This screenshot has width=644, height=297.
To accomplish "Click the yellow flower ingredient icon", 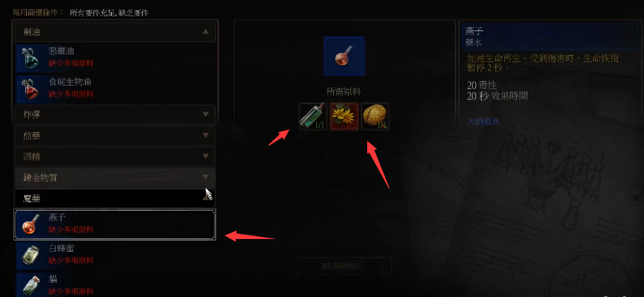I will pos(344,117).
